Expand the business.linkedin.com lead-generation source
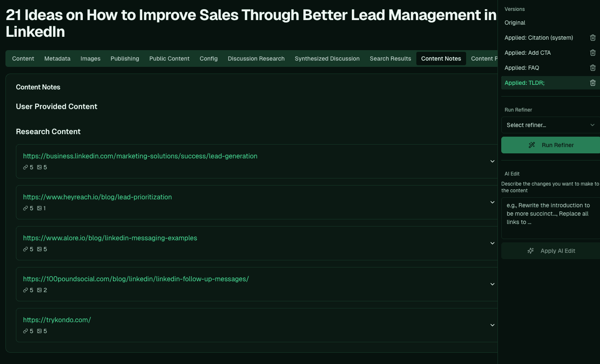 (492, 161)
